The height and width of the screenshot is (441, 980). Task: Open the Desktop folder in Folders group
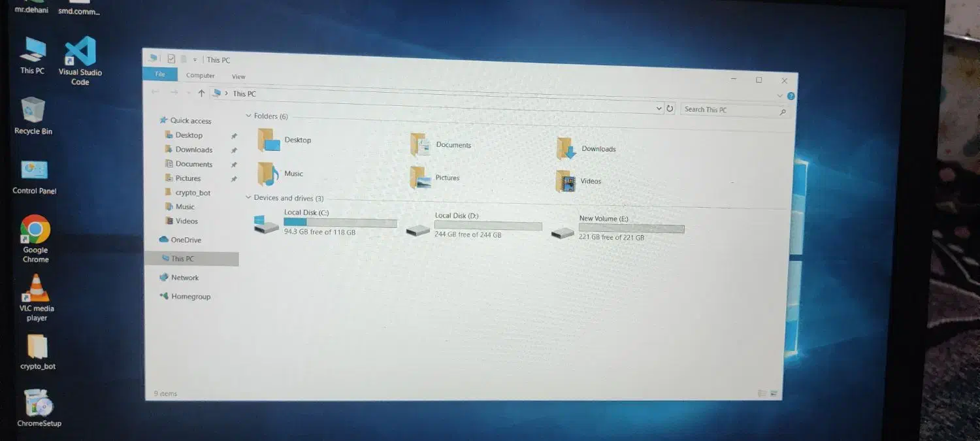click(x=285, y=140)
